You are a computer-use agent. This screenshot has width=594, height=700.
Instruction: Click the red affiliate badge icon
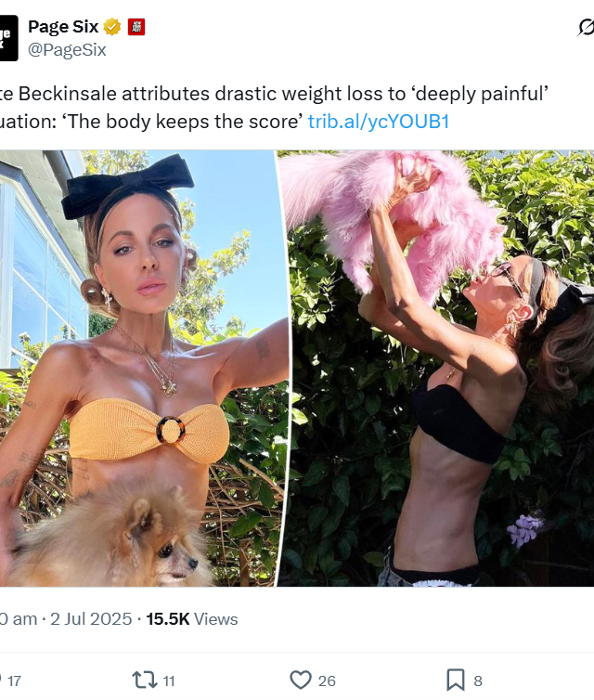pos(136,27)
